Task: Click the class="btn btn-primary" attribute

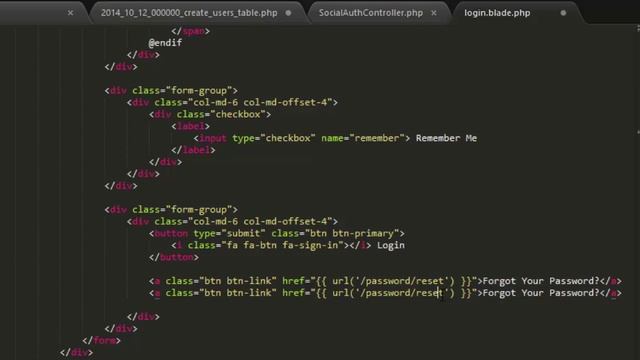Action: click(335, 233)
